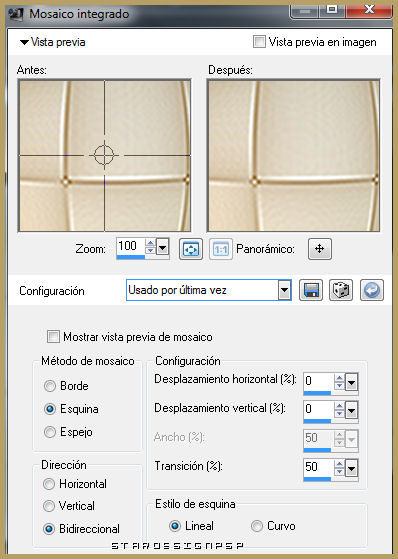398x559 pixels.
Task: Click the save preset floppy disk icon
Action: pos(311,290)
